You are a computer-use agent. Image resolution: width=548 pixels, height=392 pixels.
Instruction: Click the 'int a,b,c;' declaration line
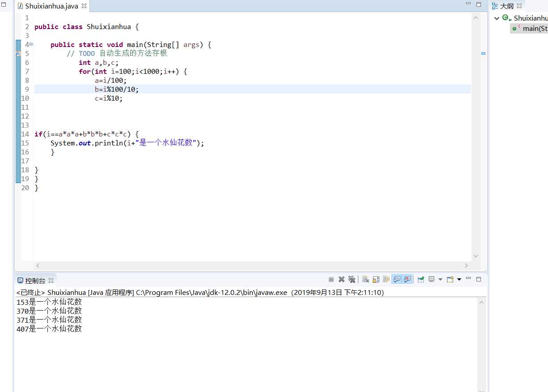[x=99, y=62]
